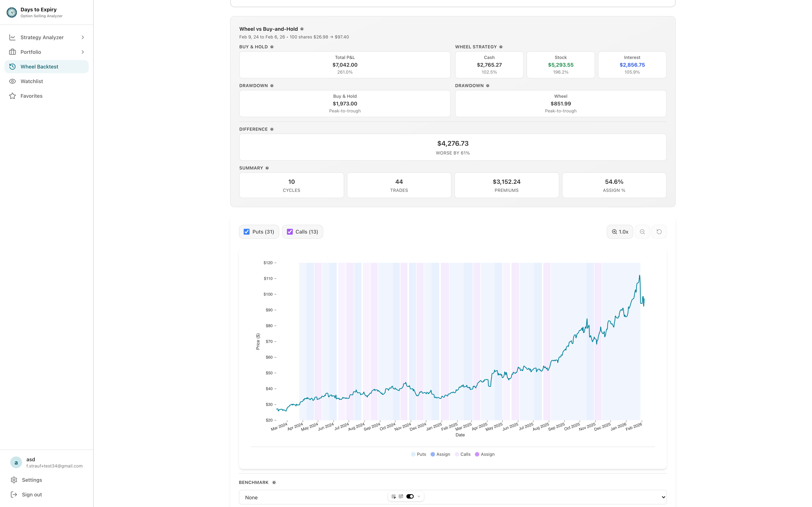This screenshot has height=507, width=812.
Task: Open the Portfolio briefcase icon
Action: click(x=12, y=52)
